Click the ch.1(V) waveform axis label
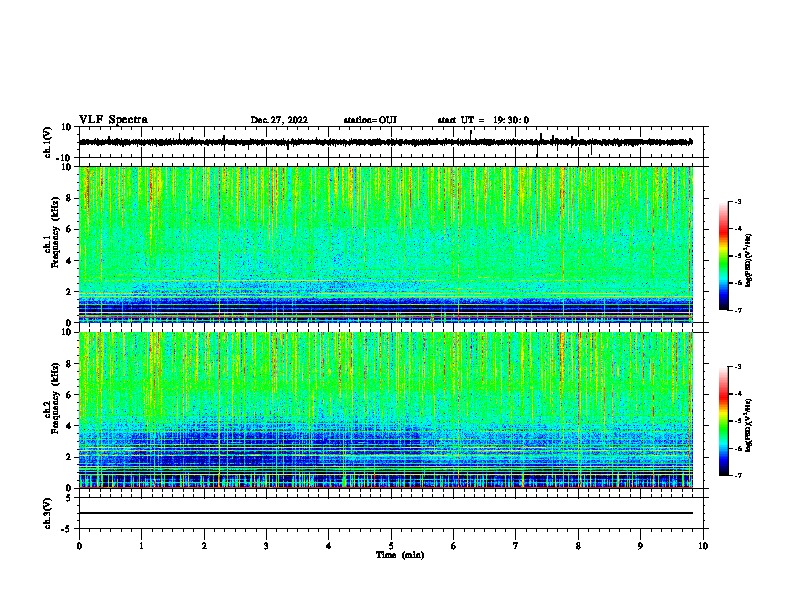792x612 pixels. pos(47,142)
